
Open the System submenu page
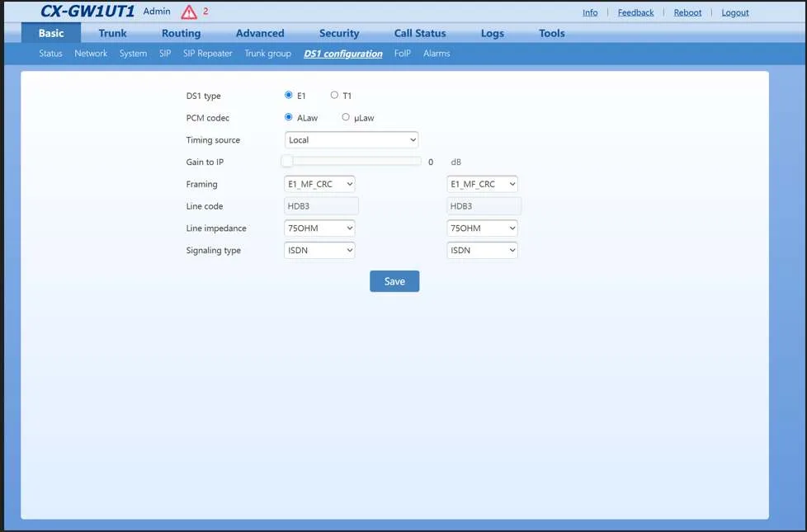coord(134,54)
